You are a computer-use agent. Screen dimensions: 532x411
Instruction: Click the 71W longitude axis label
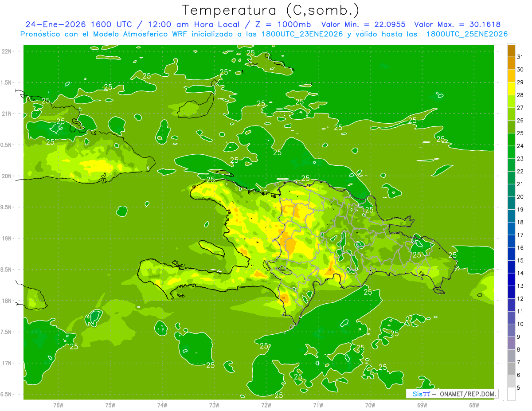pos(318,405)
